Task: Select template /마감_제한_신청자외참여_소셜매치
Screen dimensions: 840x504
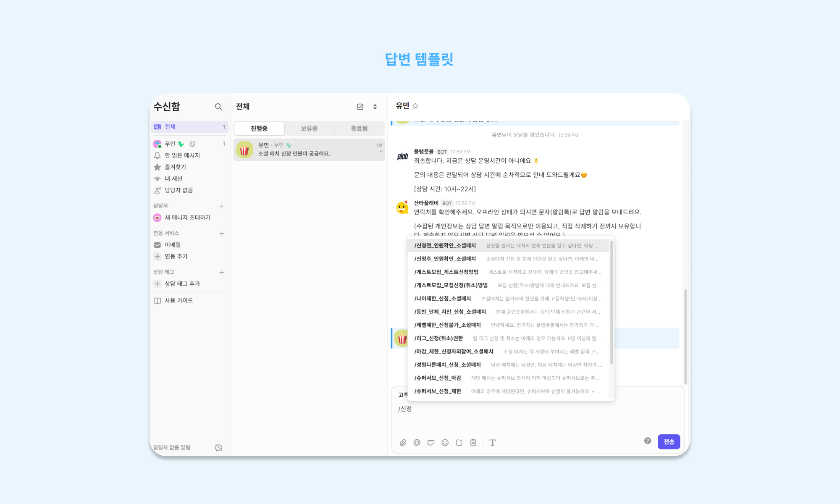Action: pyautogui.click(x=508, y=352)
